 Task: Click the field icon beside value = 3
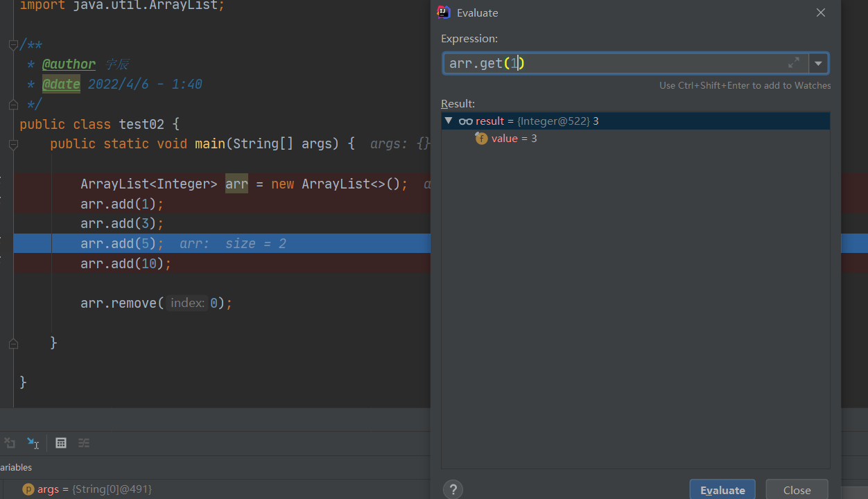pos(481,139)
